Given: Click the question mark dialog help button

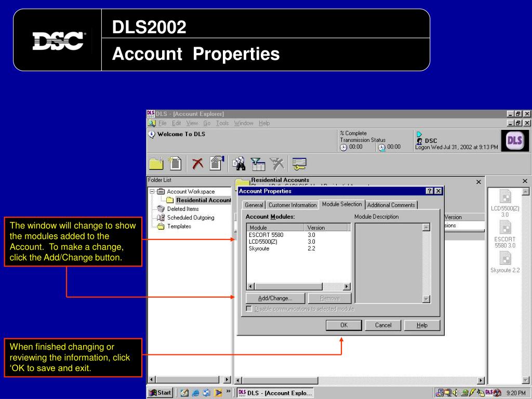Looking at the screenshot, I should point(430,191).
